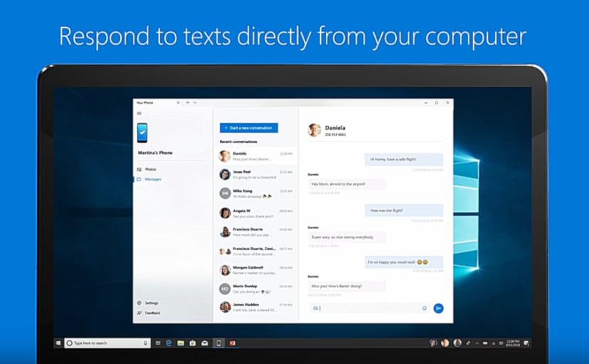Launch Microsoft Edge from the taskbar
The image size is (589, 364).
(x=169, y=343)
